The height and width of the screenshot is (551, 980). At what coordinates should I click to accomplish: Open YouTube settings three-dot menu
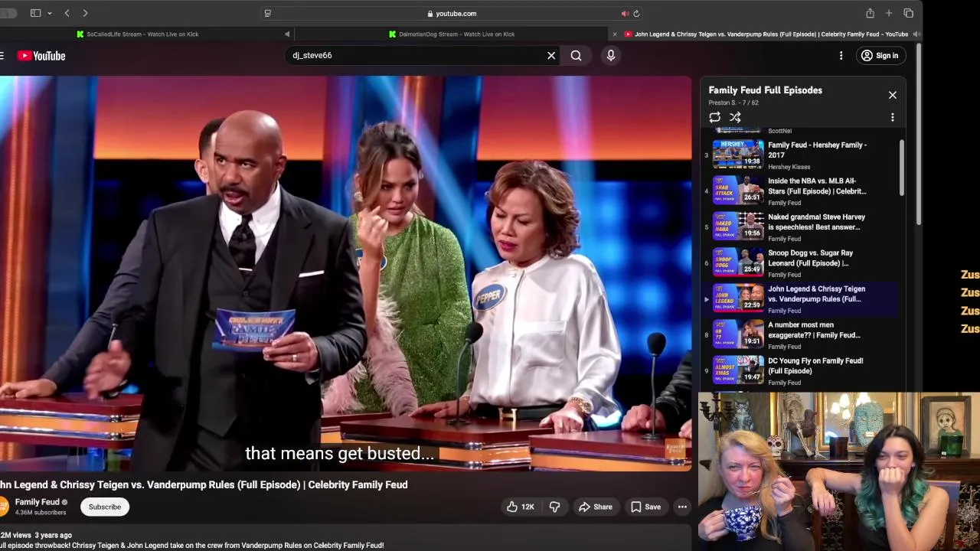pyautogui.click(x=841, y=55)
